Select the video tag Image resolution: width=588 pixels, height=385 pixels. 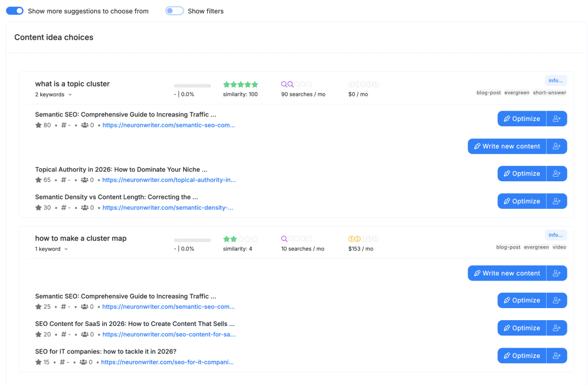pos(559,247)
